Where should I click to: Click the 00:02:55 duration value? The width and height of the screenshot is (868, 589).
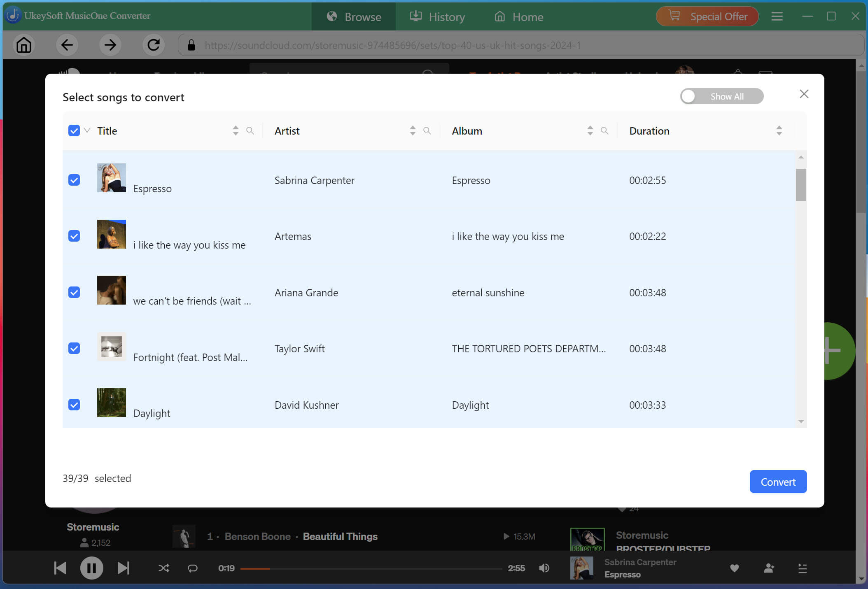coord(647,180)
